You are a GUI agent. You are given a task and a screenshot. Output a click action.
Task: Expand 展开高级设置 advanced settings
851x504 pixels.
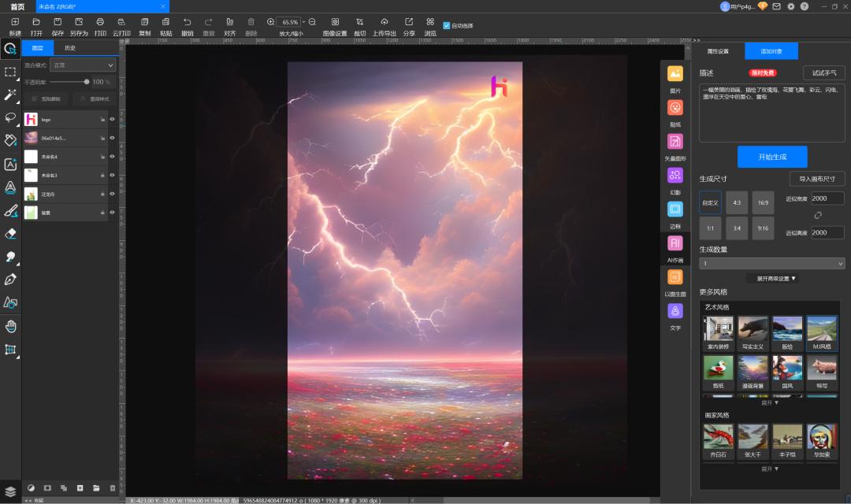click(776, 279)
